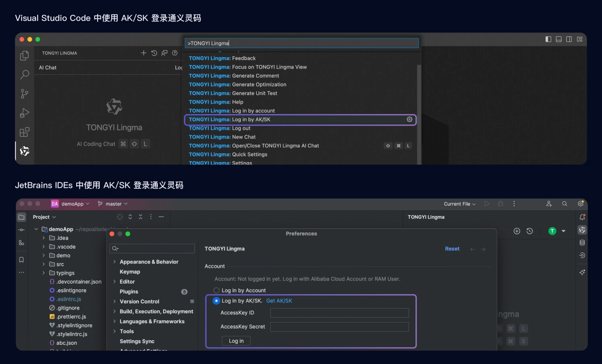
Task: Open history clock icon in JetBrains Lingma panel
Action: (530, 231)
